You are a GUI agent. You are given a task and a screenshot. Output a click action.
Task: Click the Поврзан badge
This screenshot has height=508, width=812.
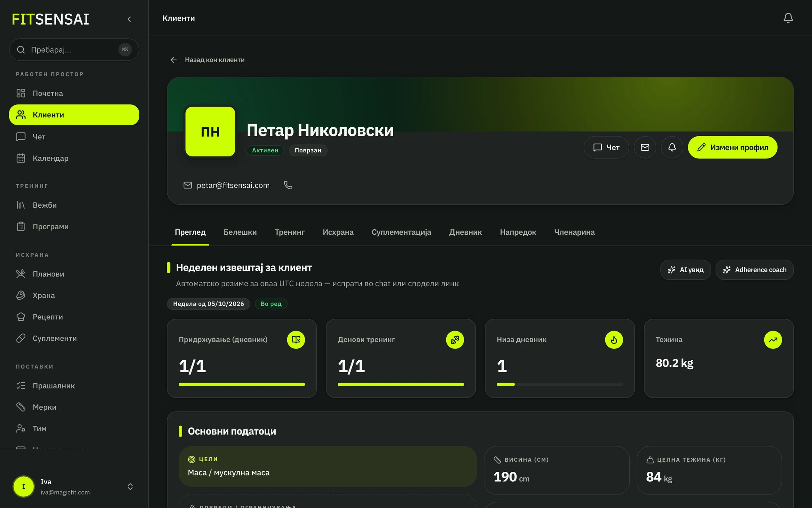(308, 150)
